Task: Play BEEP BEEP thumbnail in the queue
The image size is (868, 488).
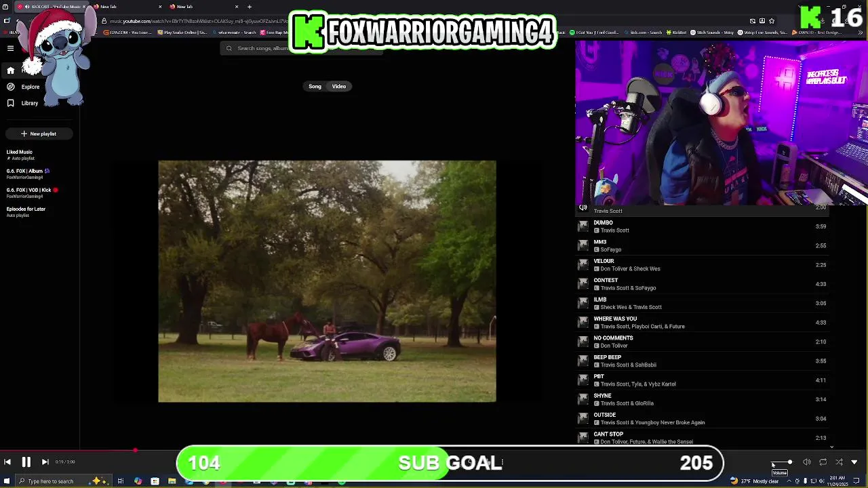Action: [583, 361]
